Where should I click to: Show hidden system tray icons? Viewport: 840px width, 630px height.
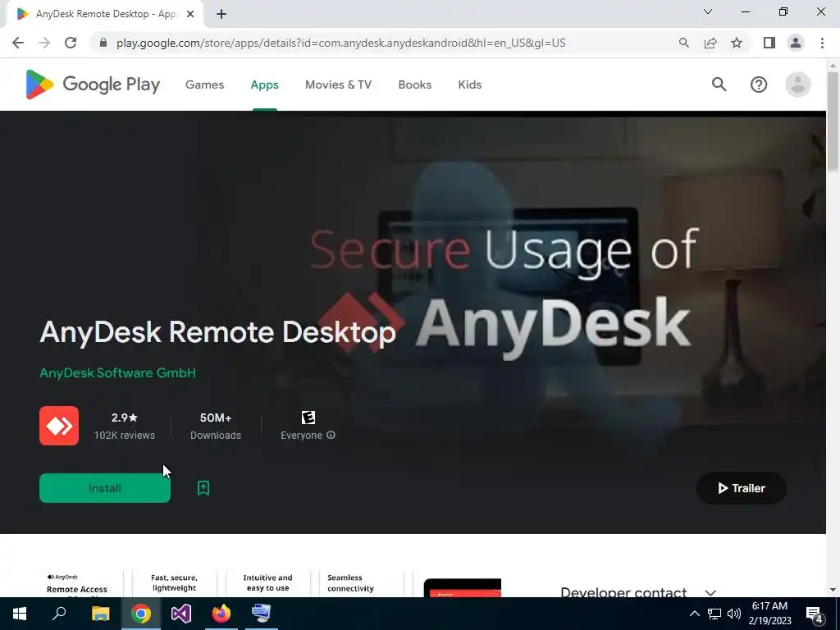[x=694, y=614]
